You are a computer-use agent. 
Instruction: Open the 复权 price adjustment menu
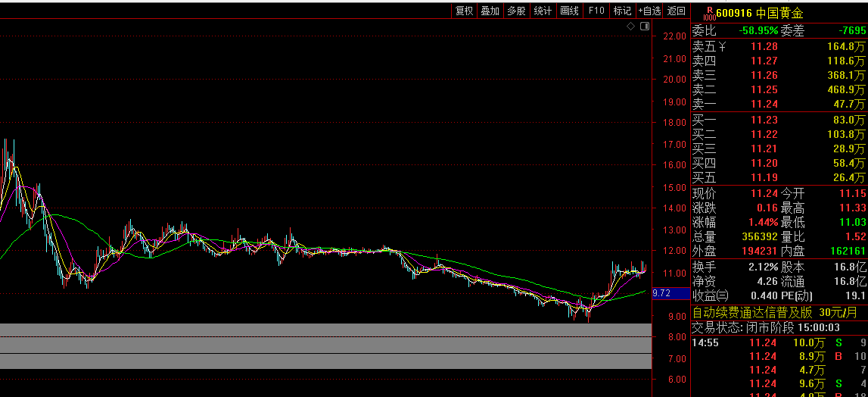click(464, 11)
